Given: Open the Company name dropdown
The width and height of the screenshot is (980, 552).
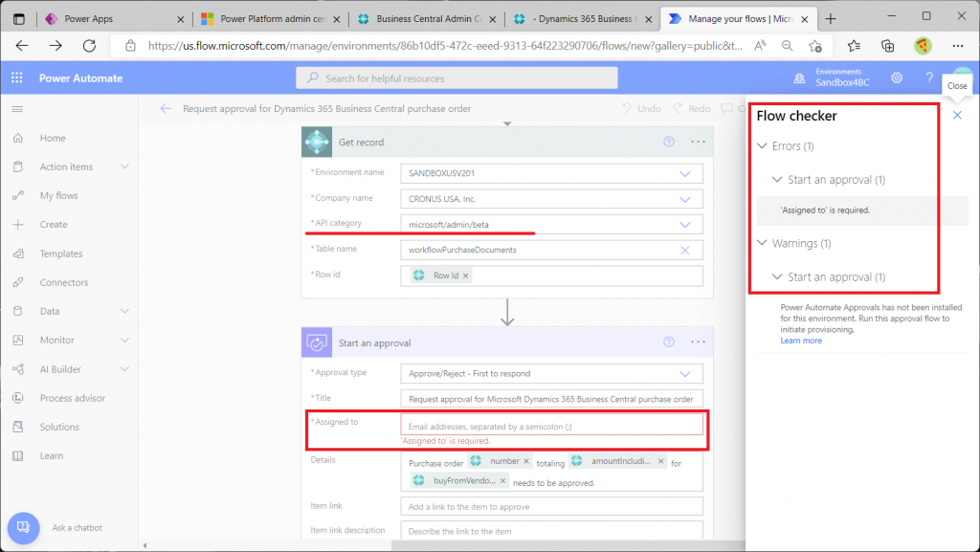Looking at the screenshot, I should 685,199.
